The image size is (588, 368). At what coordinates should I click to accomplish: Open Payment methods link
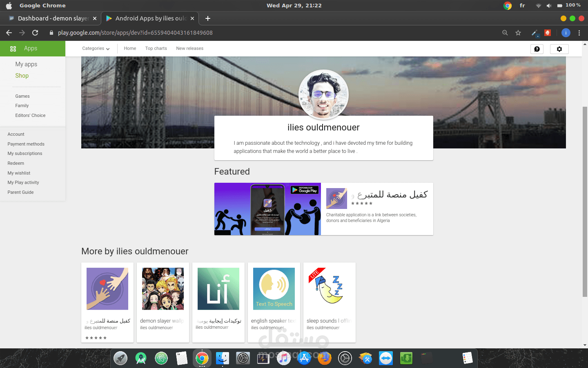26,144
